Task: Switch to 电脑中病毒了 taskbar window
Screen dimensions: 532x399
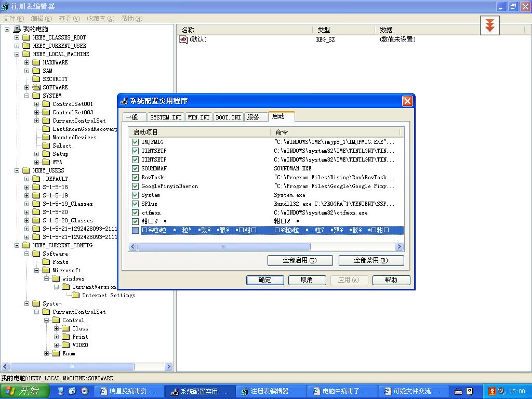Action: 341,391
